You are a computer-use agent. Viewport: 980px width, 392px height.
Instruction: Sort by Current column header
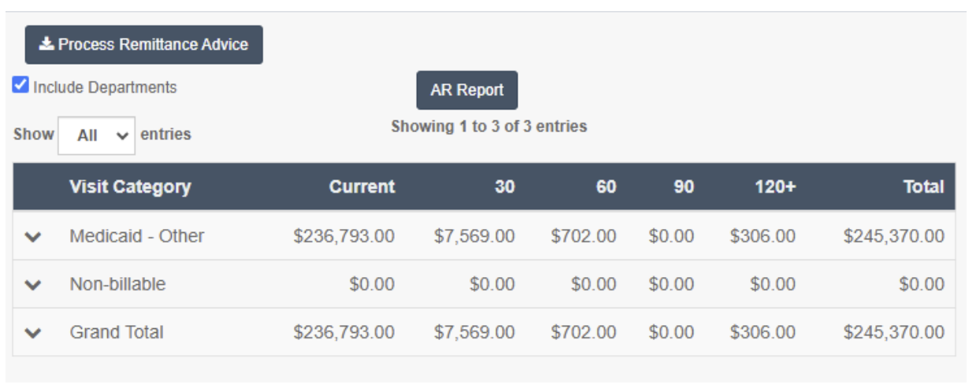coord(362,187)
